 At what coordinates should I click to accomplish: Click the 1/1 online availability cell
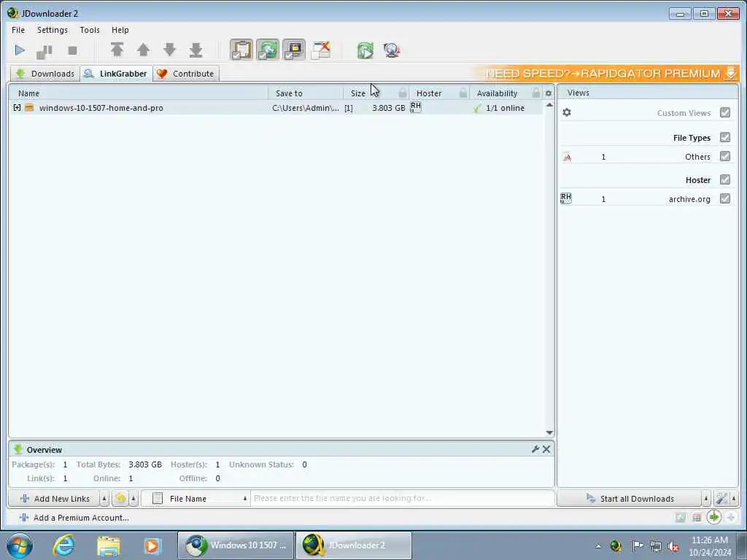pos(505,108)
